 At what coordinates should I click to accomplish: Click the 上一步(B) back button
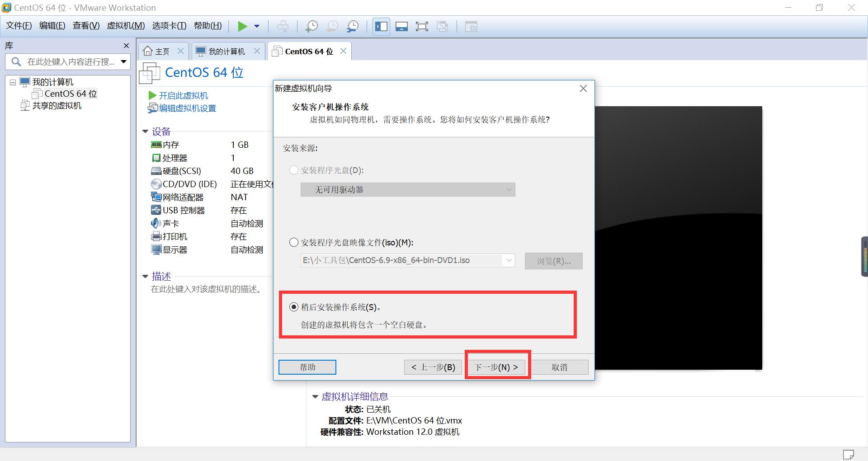pos(433,367)
